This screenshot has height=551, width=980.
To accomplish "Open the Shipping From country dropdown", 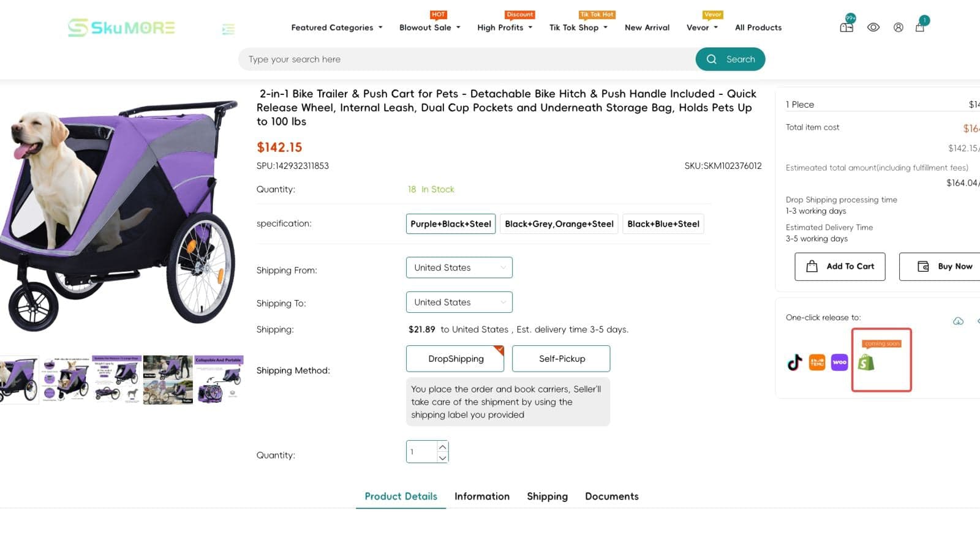I will (x=459, y=268).
